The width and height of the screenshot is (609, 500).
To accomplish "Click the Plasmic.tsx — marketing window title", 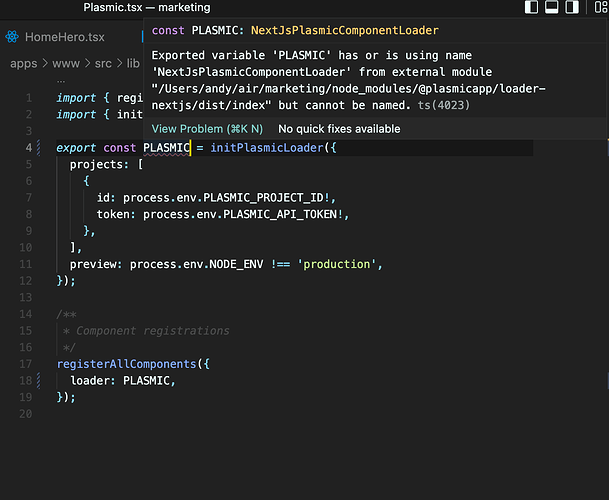I will (147, 8).
